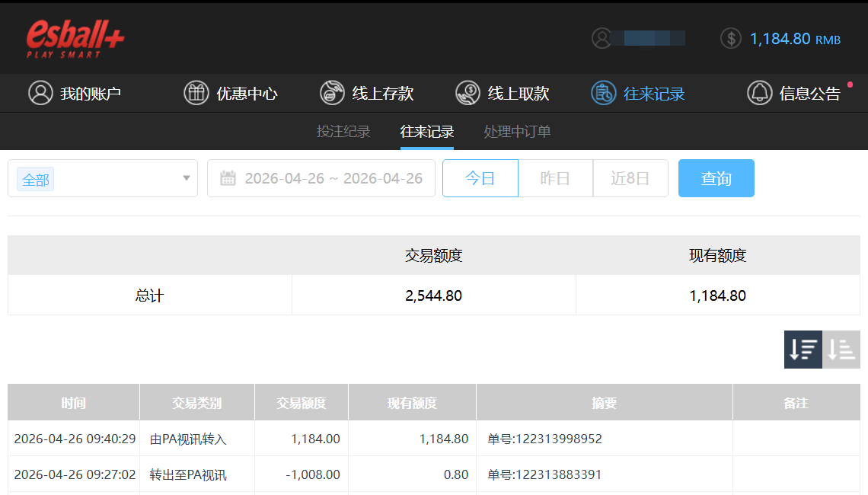
Task: Open 信息公告 announcements bell icon
Action: pyautogui.click(x=759, y=93)
